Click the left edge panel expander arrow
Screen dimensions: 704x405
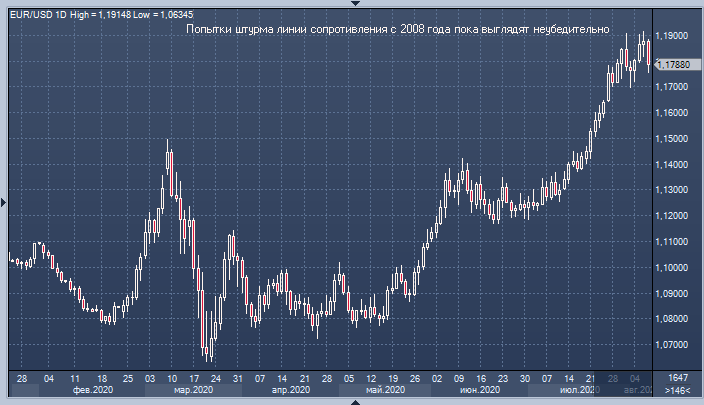click(x=4, y=202)
